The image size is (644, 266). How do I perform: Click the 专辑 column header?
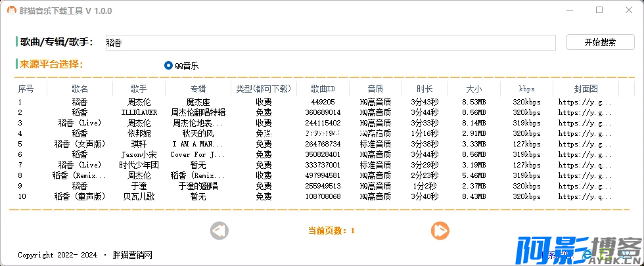[198, 89]
